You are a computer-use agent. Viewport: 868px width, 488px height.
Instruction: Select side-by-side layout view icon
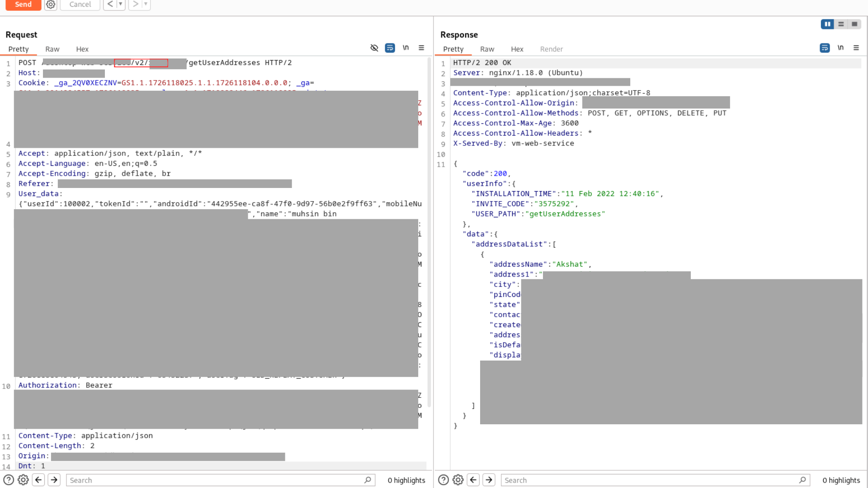(827, 24)
